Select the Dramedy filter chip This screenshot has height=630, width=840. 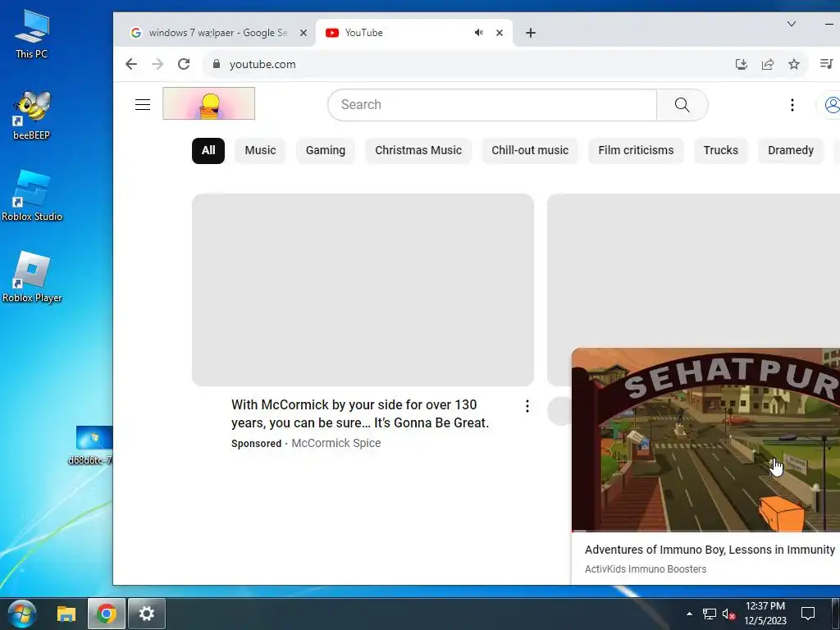pos(791,151)
